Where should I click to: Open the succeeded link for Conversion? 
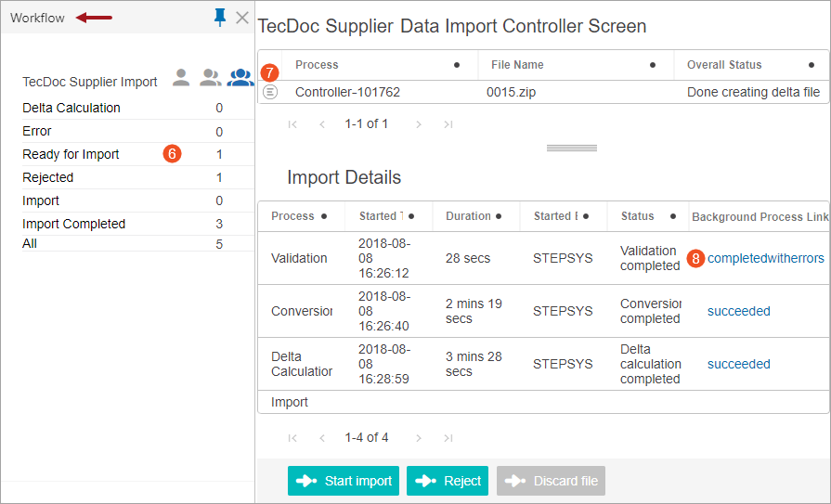(739, 311)
